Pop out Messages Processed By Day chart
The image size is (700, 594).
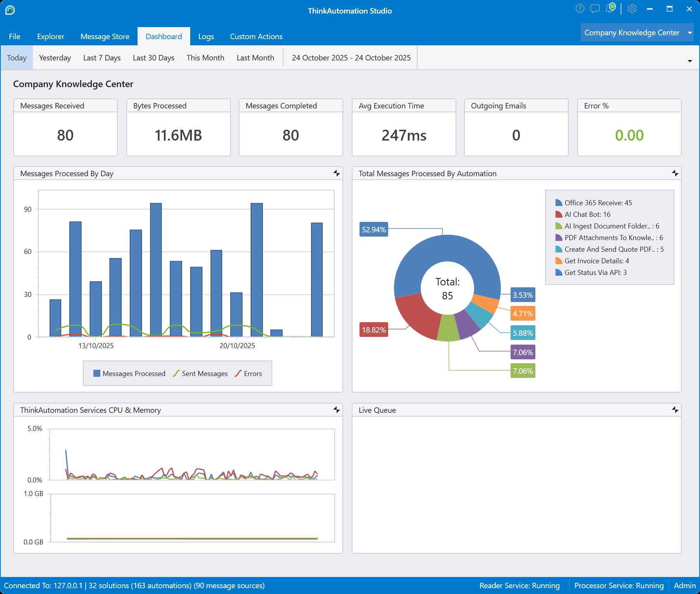336,173
